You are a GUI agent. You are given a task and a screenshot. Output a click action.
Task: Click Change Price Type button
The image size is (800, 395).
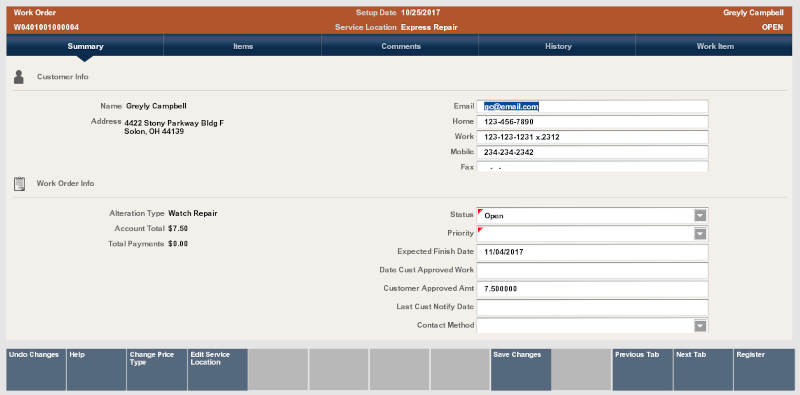pos(157,369)
